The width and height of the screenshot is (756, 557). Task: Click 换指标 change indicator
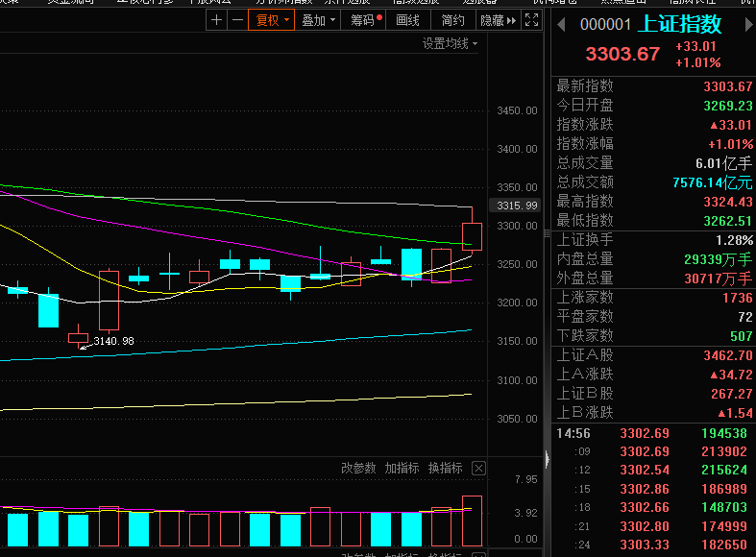445,468
